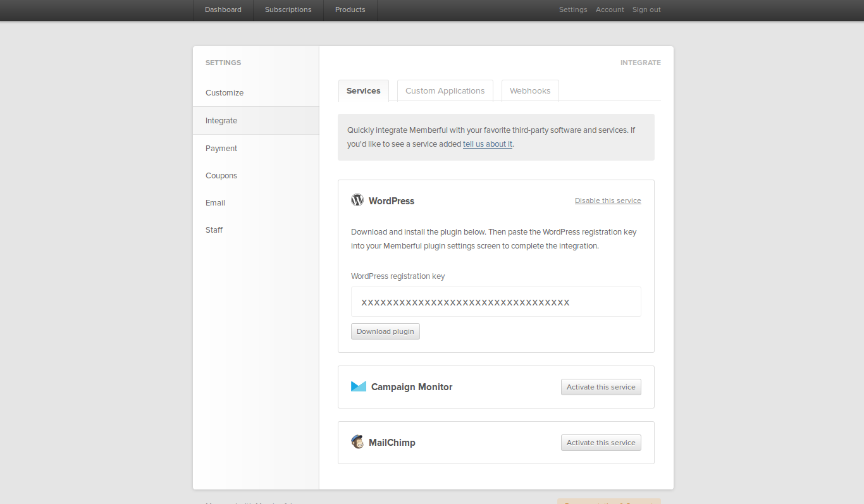Switch to the Webhooks tab
Screen dimensions: 864x504
[530, 90]
